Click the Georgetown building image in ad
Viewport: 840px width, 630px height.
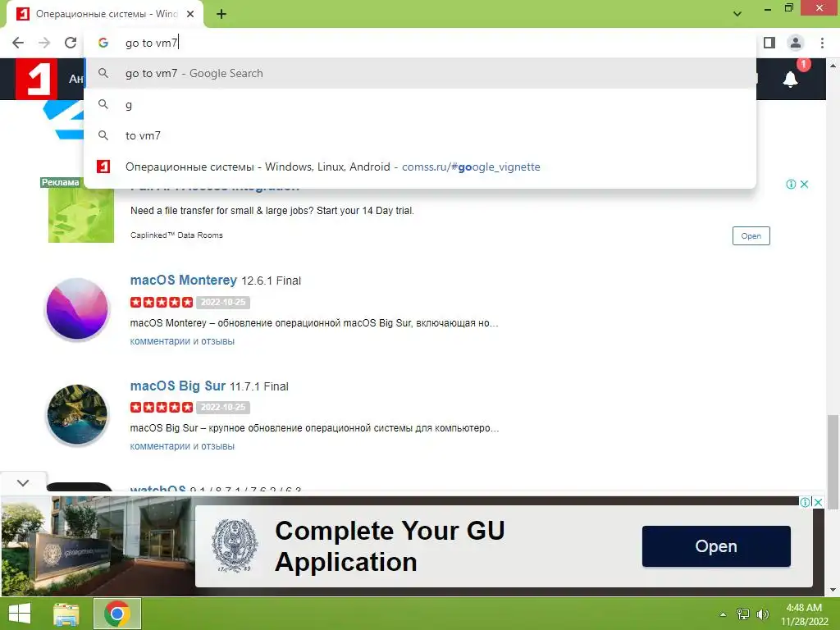tap(98, 546)
